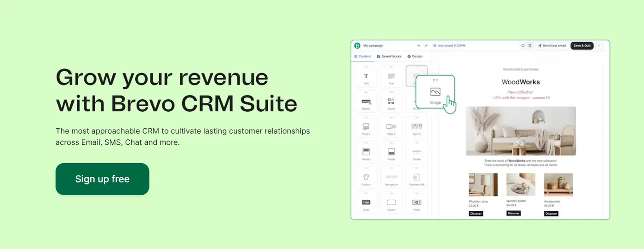
Task: Click the Sign up free button
Action: [x=102, y=179]
